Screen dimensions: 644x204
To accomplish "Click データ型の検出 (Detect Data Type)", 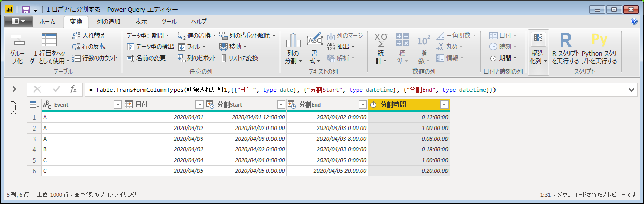I will [150, 47].
